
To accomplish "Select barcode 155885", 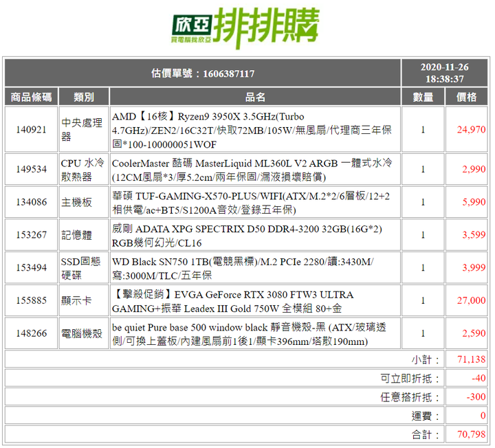I will (31, 300).
